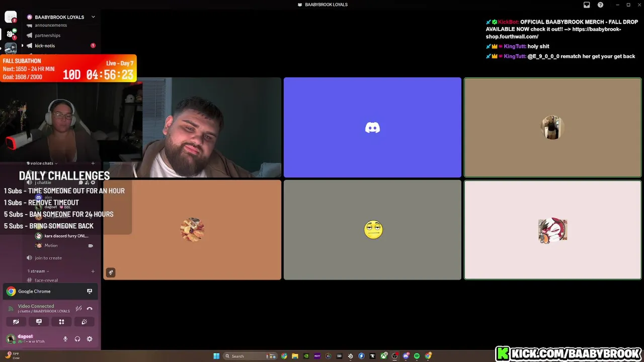This screenshot has height=362, width=644.
Task: Select the pink tile with anime avatar
Action: tap(552, 230)
